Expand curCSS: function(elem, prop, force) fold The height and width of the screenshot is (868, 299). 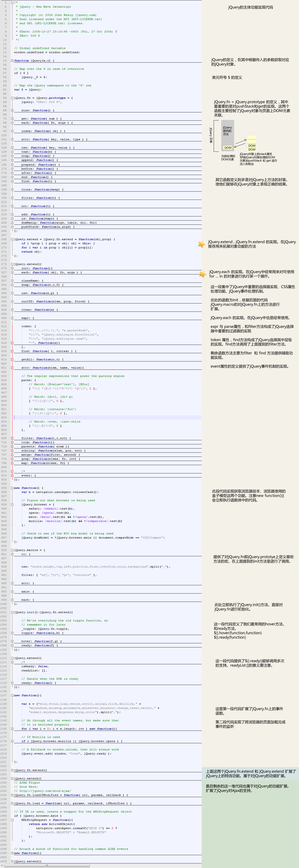click(x=12, y=302)
